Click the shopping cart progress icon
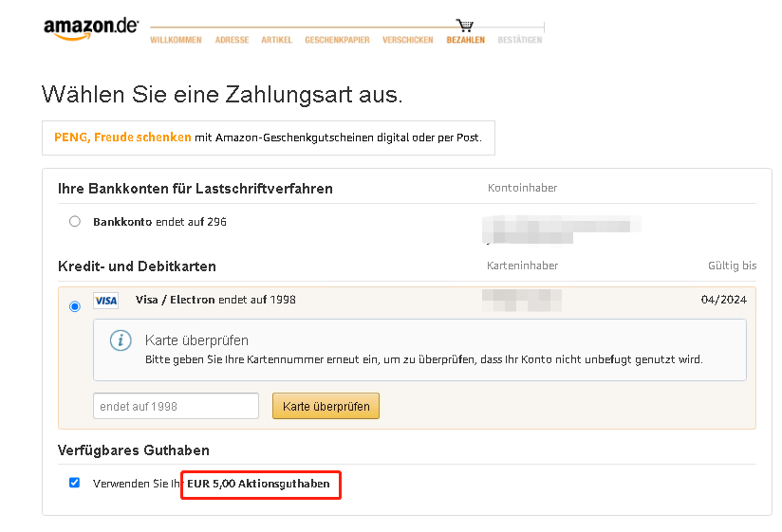 click(x=464, y=26)
